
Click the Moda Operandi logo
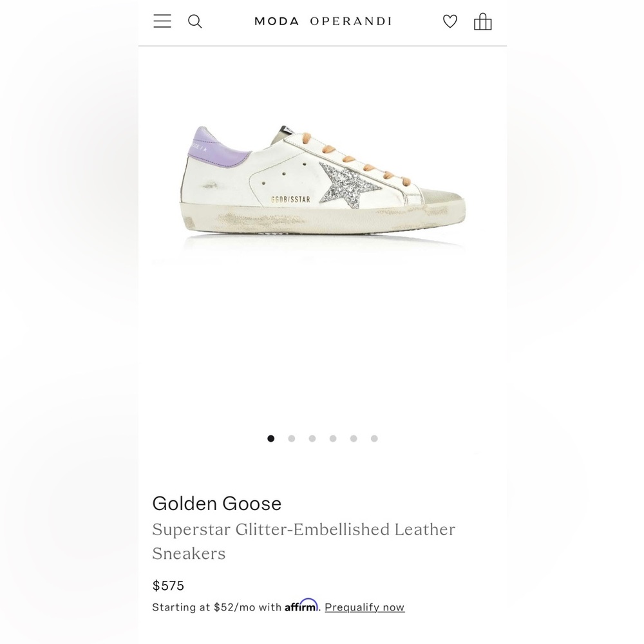[323, 21]
